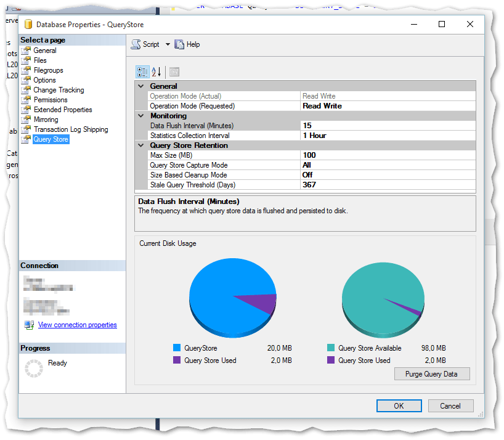
Task: Open the Change Tracking page
Action: 59,90
